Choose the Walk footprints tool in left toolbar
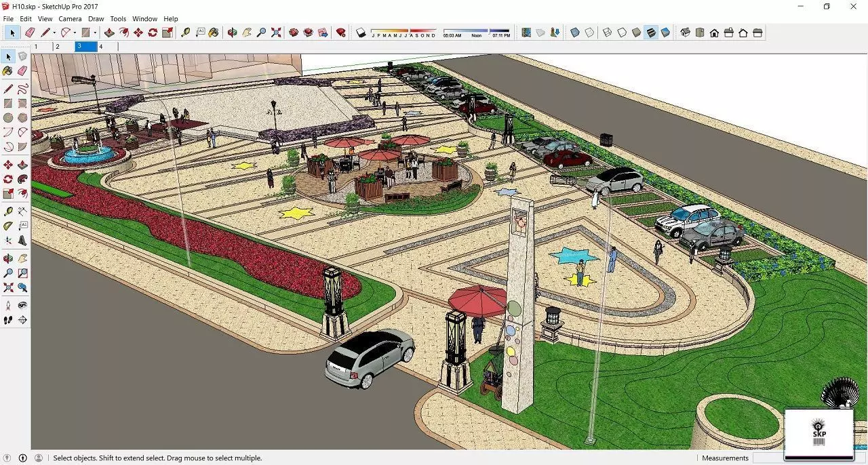Viewport: 868px width, 465px height. coord(8,320)
